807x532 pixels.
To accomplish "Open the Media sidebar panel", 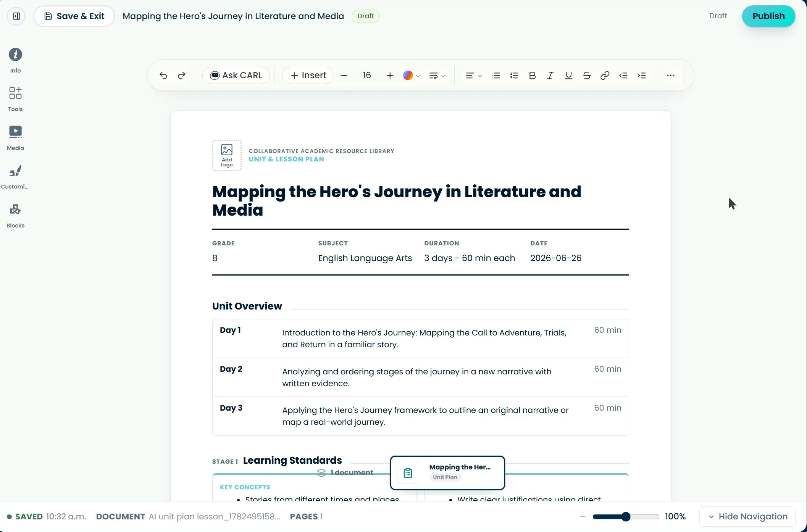I will [15, 138].
